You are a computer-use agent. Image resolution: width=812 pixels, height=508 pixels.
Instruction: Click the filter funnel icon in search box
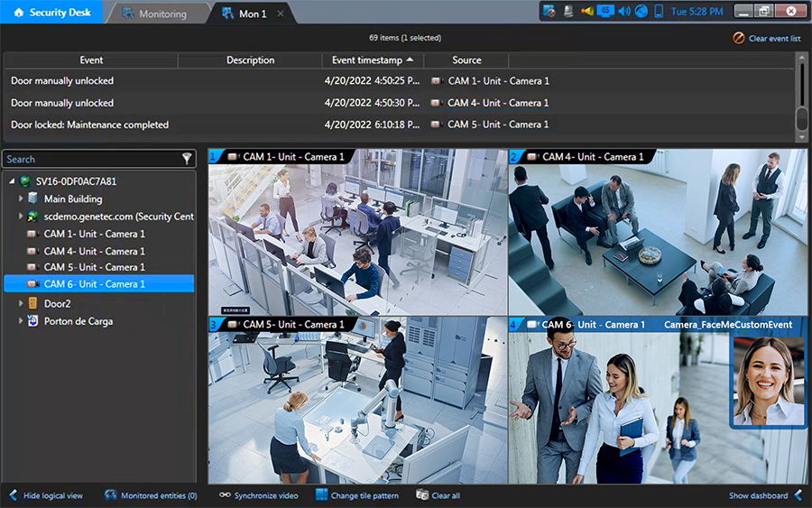(187, 159)
